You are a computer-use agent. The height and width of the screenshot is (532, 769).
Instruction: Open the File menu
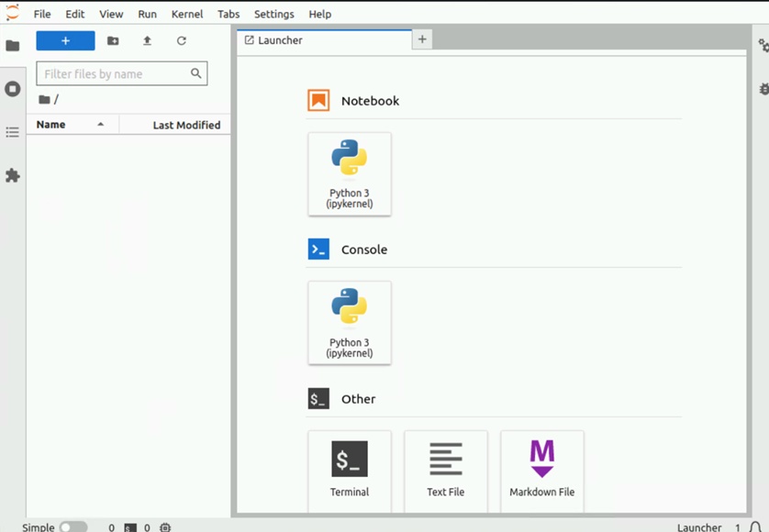click(42, 15)
